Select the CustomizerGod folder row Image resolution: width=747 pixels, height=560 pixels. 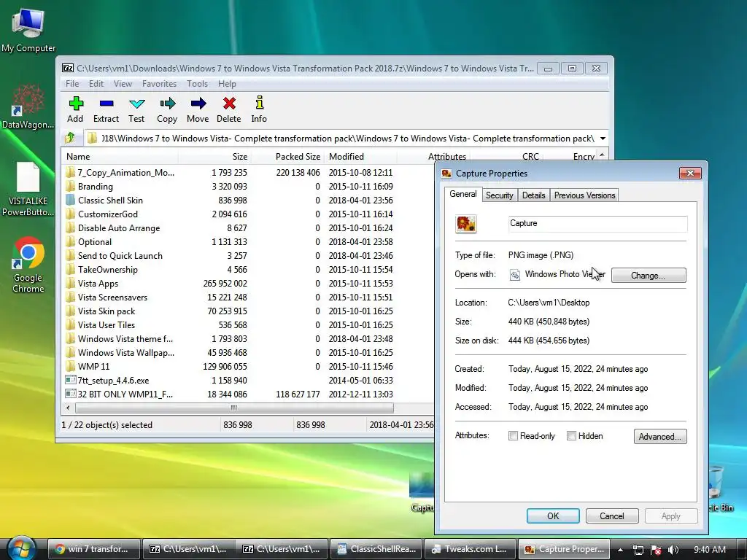point(248,214)
